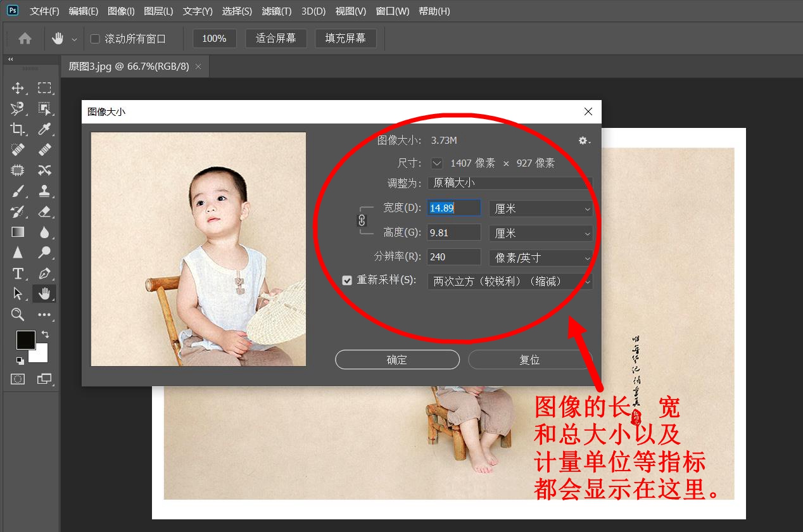Switch to the 原图3.jpg document tab
The height and width of the screenshot is (532, 803).
127,66
